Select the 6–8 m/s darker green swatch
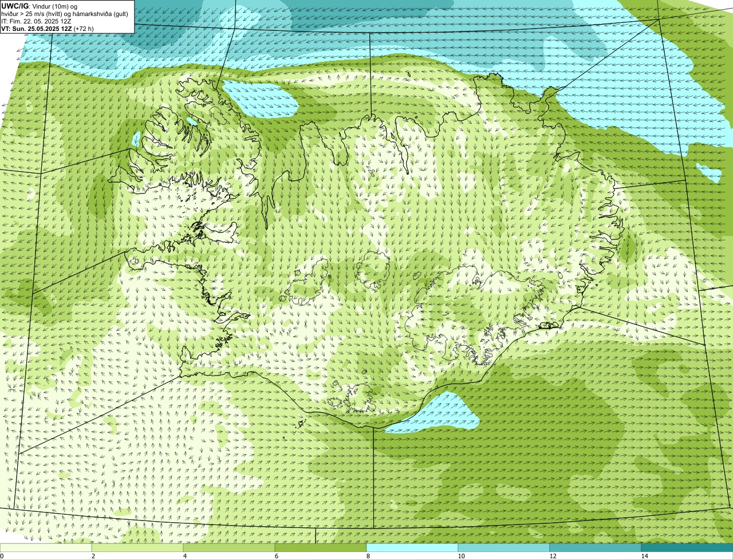 coord(321,547)
